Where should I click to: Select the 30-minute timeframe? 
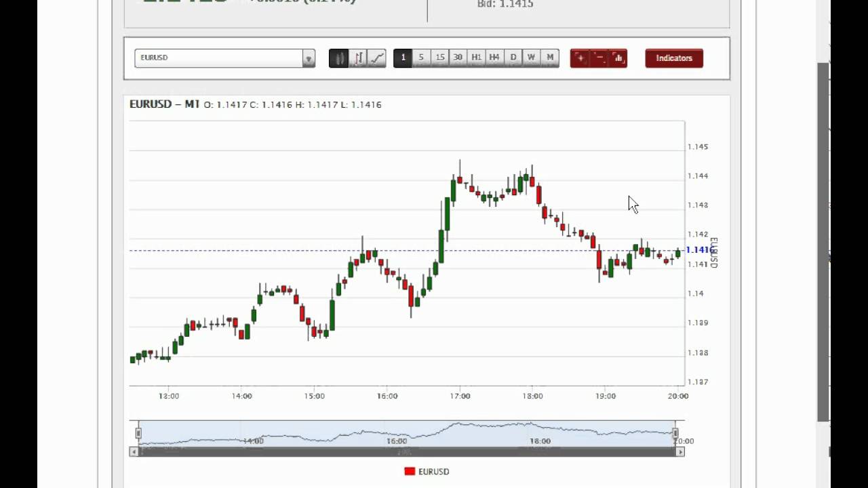pos(458,58)
